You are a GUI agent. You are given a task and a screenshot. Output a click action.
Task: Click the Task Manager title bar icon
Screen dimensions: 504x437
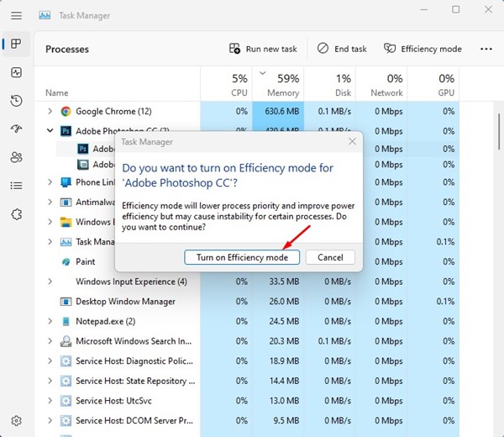pos(45,15)
